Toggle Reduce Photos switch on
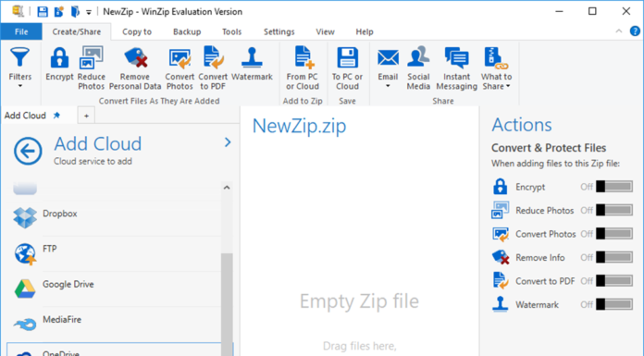This screenshot has width=644, height=356. 614,210
